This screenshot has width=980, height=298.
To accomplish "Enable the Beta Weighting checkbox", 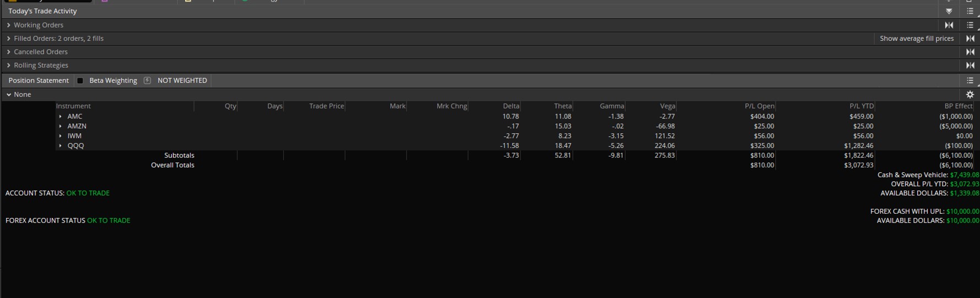I will coord(80,80).
